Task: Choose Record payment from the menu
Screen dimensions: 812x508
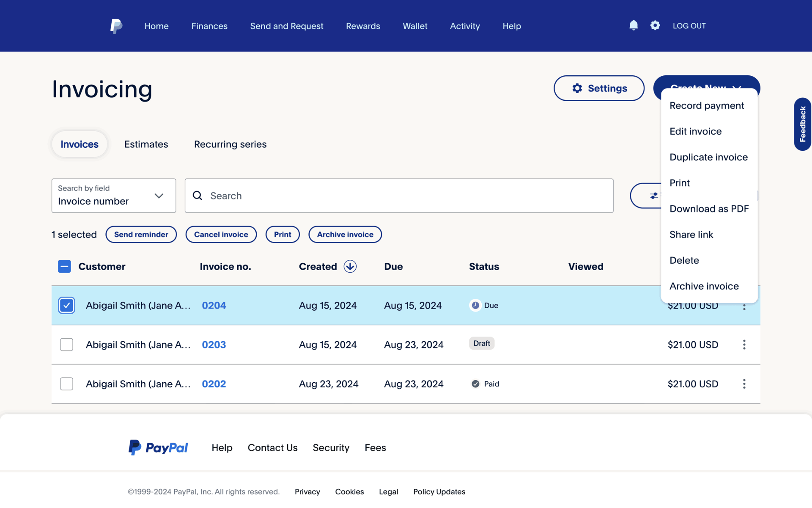Action: pos(706,105)
